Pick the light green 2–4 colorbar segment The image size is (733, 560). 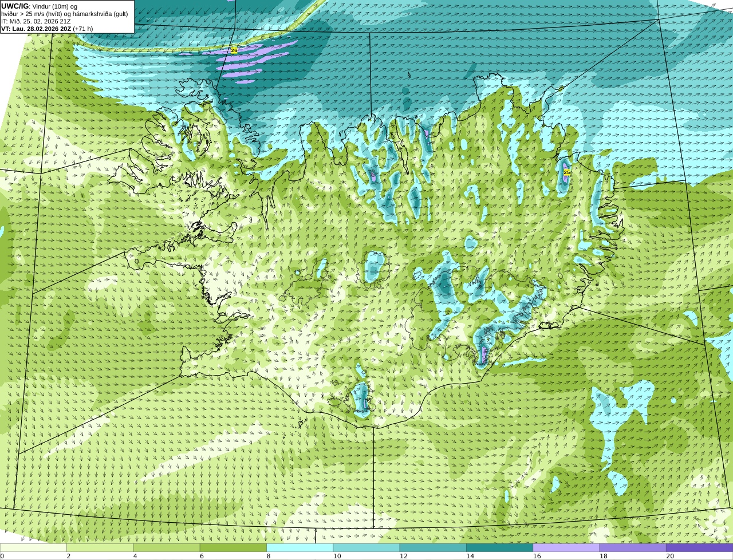coord(100,547)
